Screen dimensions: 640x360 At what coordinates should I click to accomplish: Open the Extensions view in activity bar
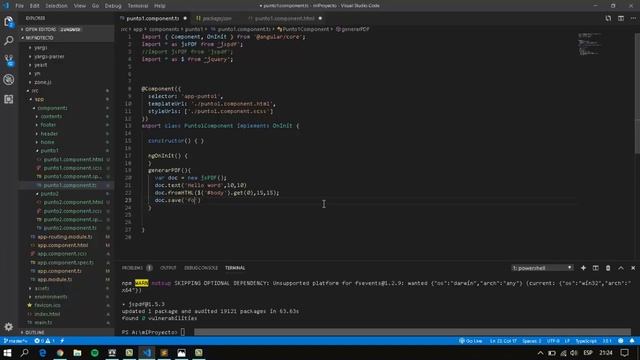(9, 99)
